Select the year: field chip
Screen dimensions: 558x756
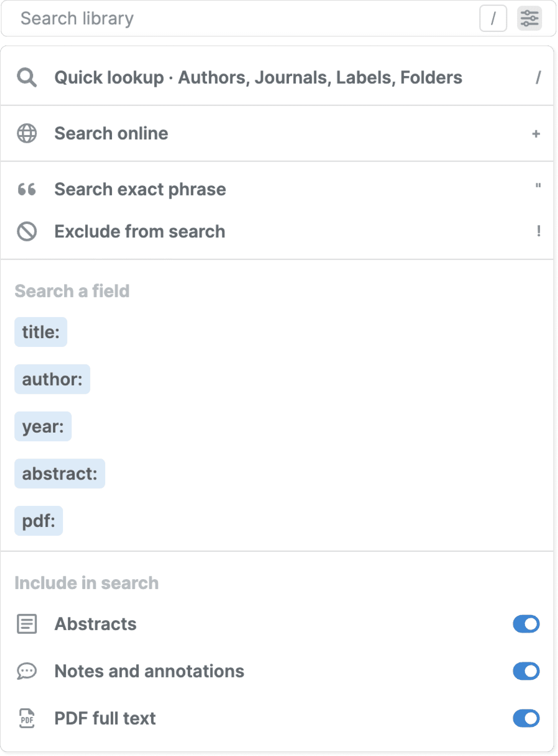coord(43,426)
